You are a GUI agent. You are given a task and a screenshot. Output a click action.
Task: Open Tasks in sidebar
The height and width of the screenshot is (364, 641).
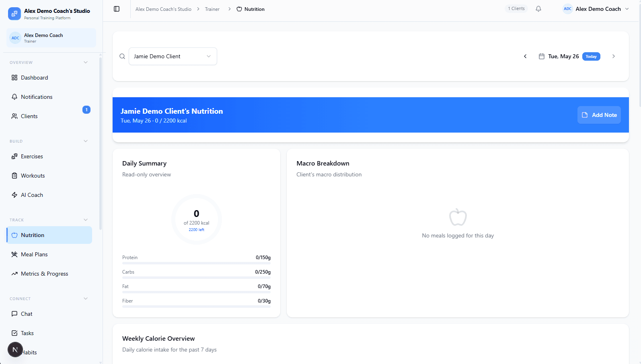coord(49,333)
